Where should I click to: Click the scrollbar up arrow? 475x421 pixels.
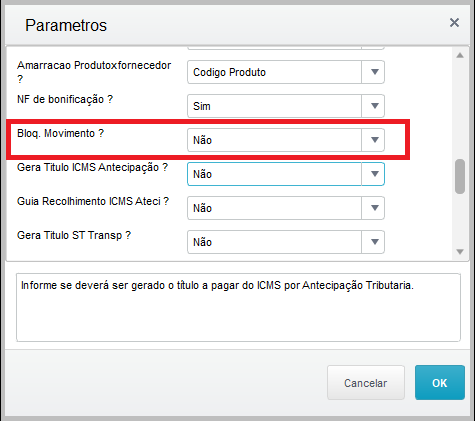tap(460, 55)
